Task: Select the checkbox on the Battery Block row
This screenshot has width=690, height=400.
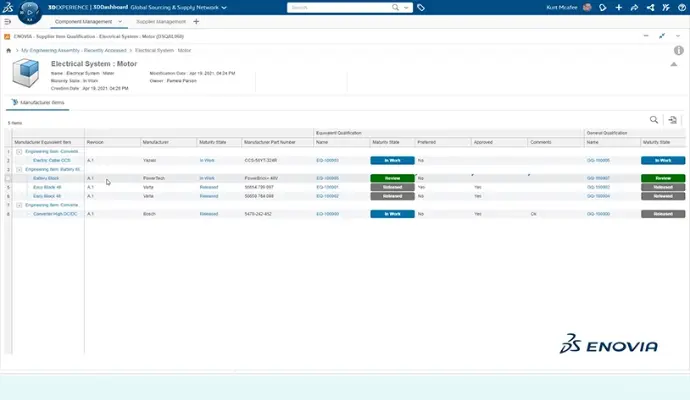Action: (x=8, y=178)
